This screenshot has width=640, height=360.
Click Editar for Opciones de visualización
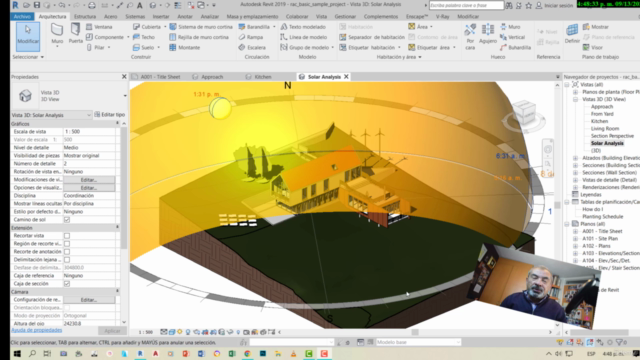click(89, 188)
